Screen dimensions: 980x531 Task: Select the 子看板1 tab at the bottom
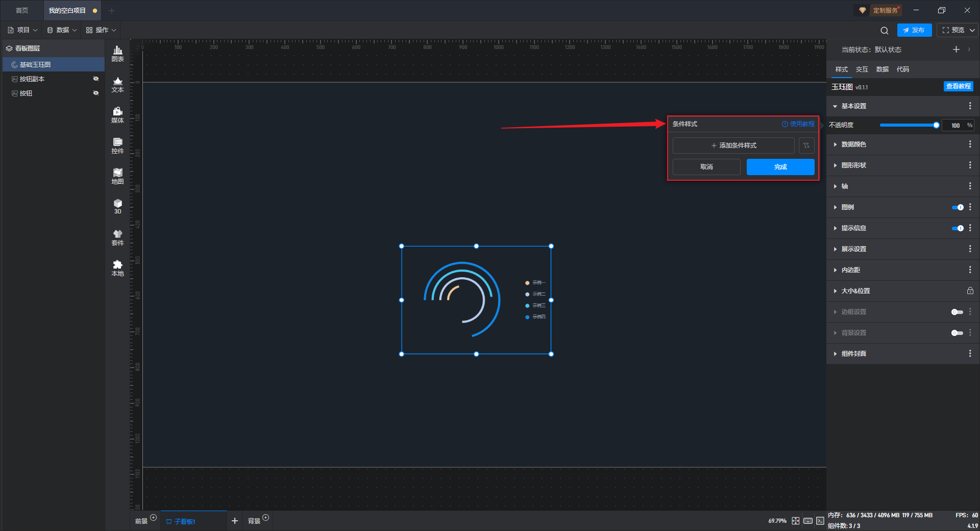[x=193, y=521]
